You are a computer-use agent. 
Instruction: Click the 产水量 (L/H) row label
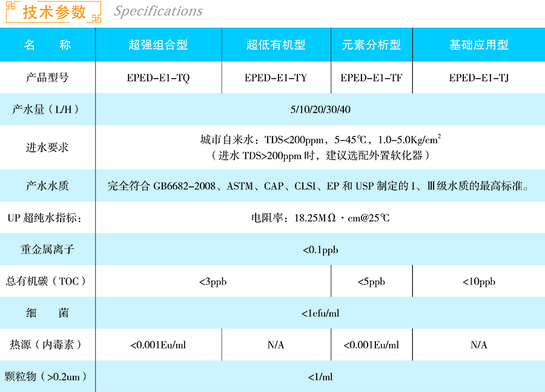47,109
